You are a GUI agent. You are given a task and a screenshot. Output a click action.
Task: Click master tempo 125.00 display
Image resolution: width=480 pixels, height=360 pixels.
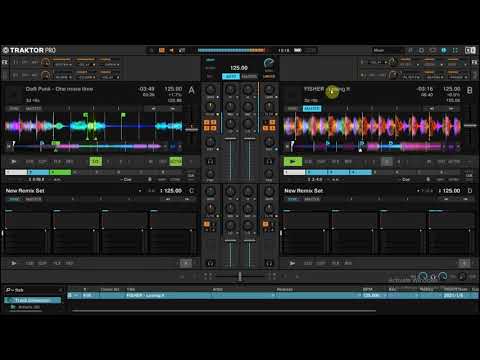(239, 68)
